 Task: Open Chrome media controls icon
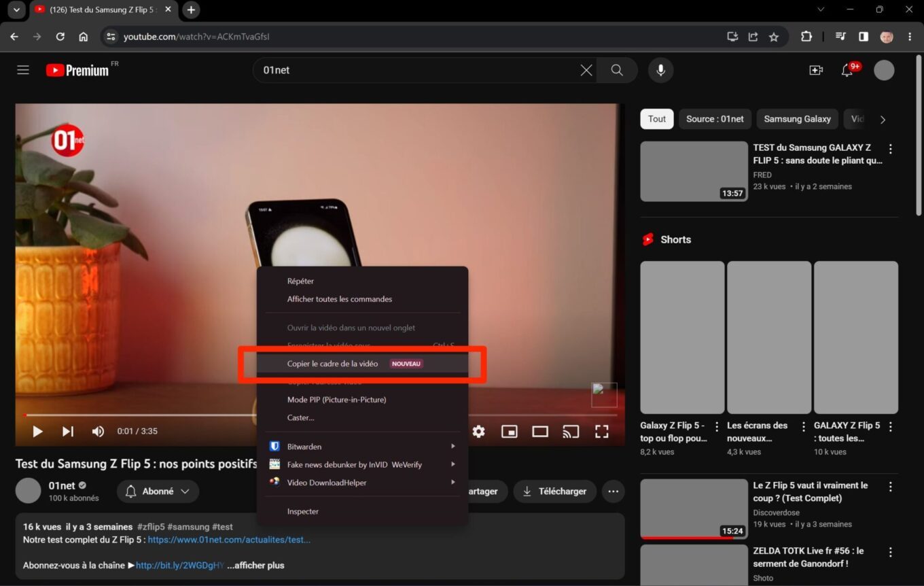[x=841, y=37]
